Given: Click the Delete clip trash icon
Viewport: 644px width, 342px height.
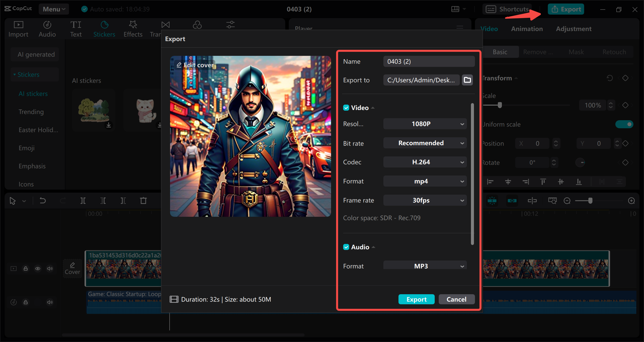Looking at the screenshot, I should pyautogui.click(x=143, y=200).
